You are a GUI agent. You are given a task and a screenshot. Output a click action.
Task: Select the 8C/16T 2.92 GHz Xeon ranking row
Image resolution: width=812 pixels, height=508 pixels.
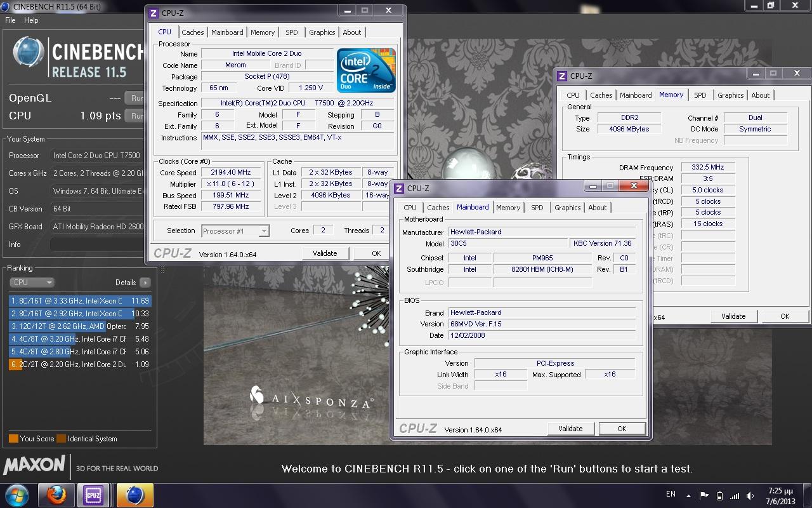tap(80, 314)
